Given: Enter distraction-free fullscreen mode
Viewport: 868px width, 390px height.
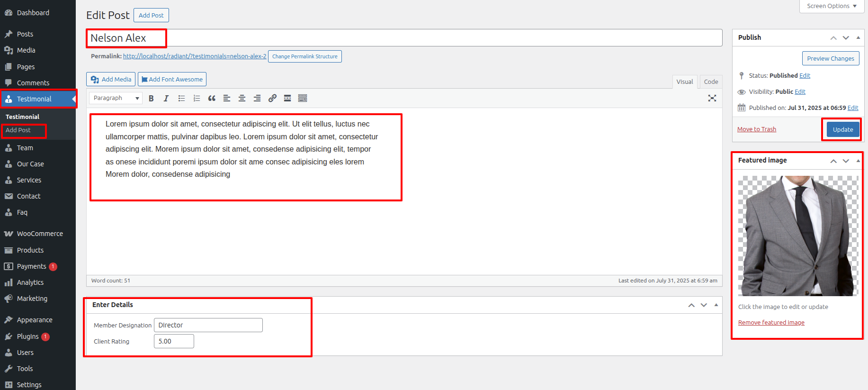Looking at the screenshot, I should tap(712, 98).
